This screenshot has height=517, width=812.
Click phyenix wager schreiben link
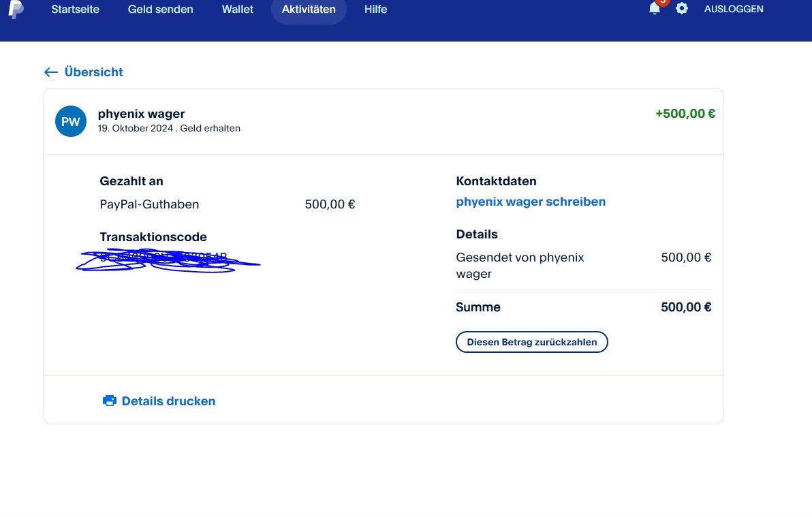[x=531, y=202]
